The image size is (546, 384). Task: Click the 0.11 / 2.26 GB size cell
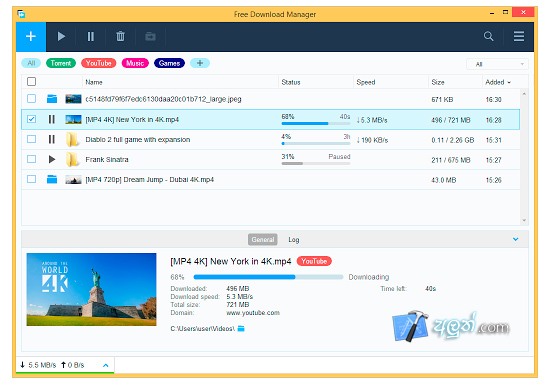click(453, 140)
